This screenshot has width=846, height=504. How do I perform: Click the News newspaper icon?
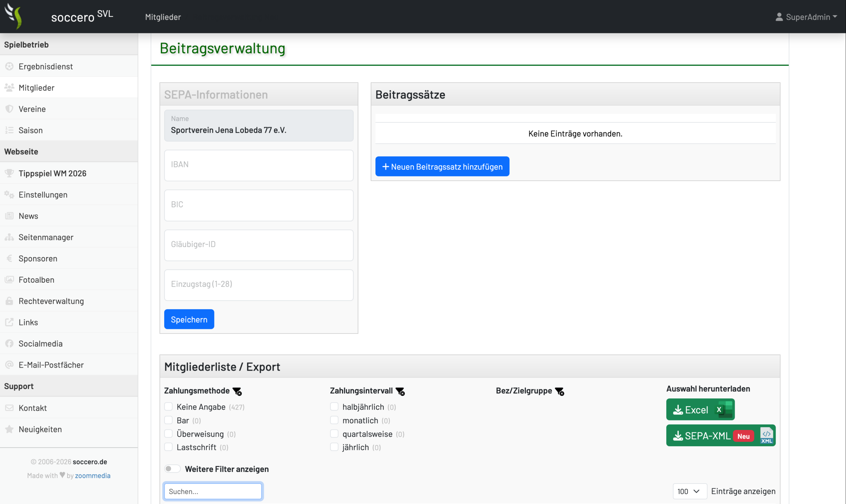coord(9,216)
